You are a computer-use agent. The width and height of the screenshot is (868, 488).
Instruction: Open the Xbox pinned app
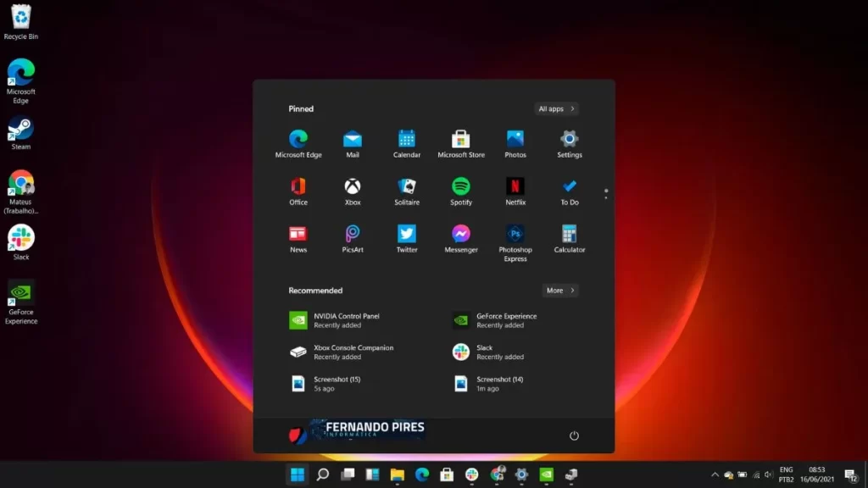[352, 191]
